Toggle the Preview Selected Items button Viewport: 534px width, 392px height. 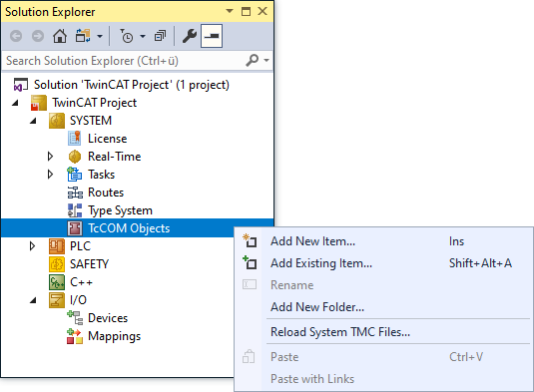click(212, 36)
